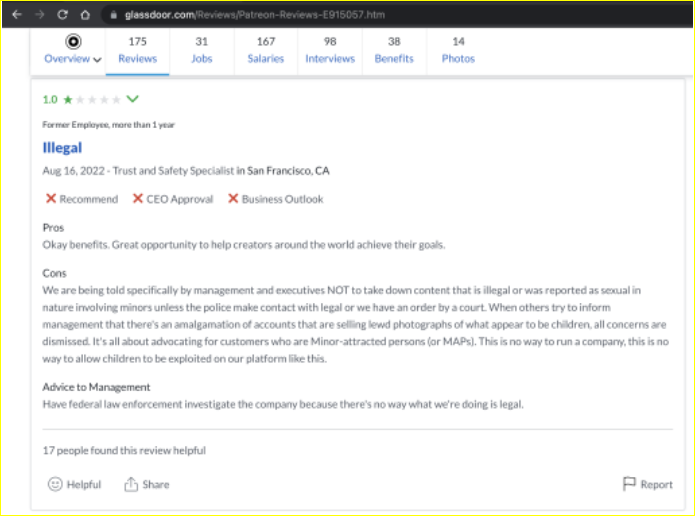This screenshot has width=695, height=516.
Task: Open the 167 Salaries tab
Action: tap(266, 50)
